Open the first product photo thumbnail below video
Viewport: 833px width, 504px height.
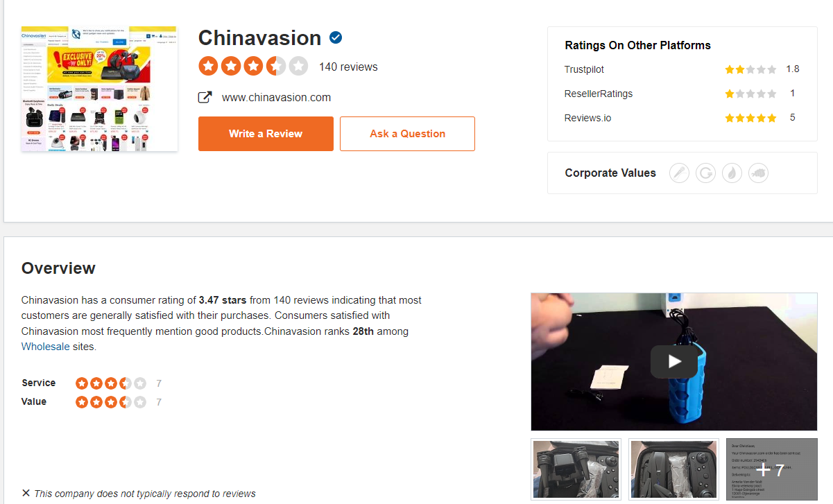coord(576,469)
